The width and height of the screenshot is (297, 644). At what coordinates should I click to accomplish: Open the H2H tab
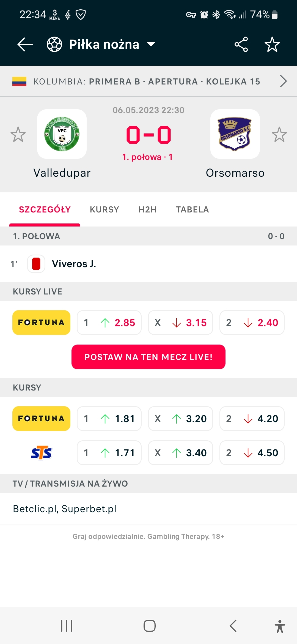[x=148, y=209]
